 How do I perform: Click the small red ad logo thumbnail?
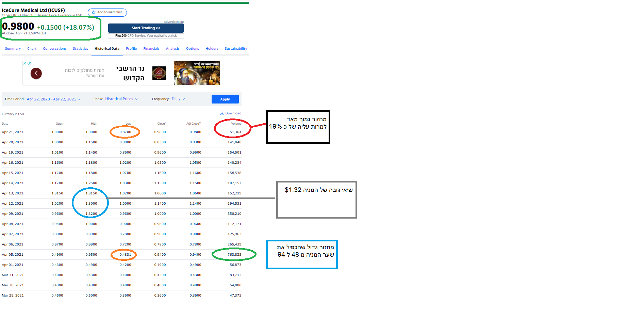point(159,73)
